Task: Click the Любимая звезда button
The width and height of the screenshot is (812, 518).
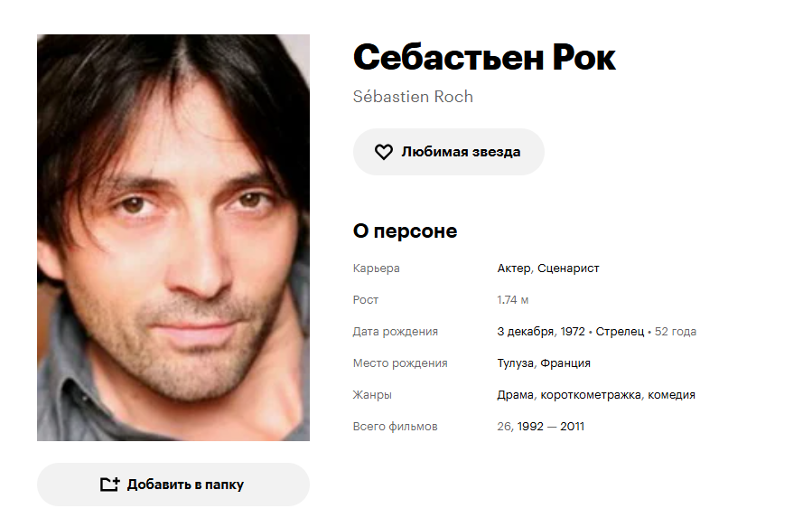Action: 449,152
